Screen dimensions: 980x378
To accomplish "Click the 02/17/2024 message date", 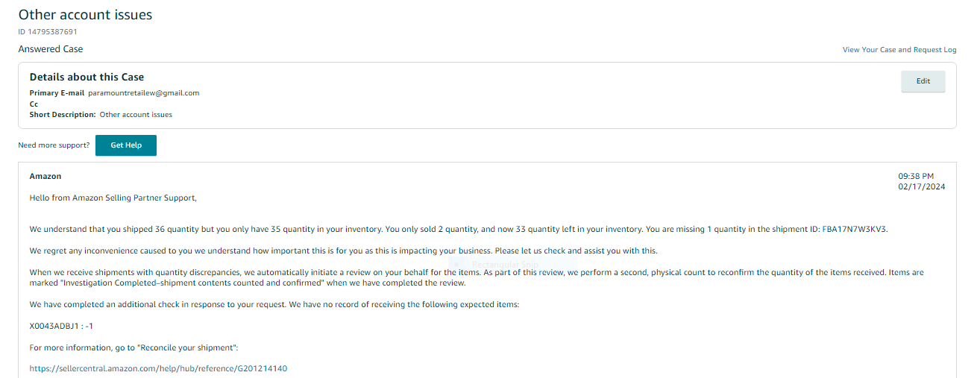I will [x=921, y=187].
